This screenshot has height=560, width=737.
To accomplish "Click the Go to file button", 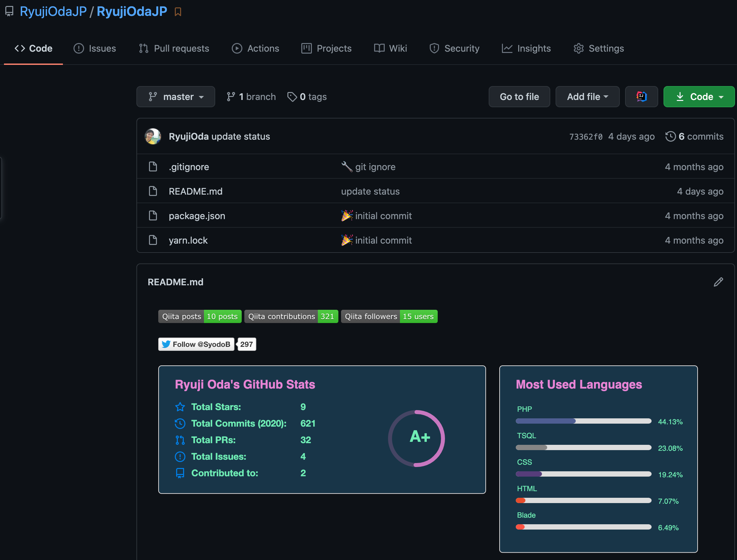I will point(519,97).
